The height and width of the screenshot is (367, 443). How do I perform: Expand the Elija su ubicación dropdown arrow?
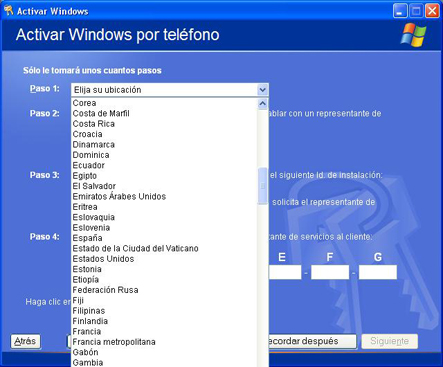coord(262,90)
